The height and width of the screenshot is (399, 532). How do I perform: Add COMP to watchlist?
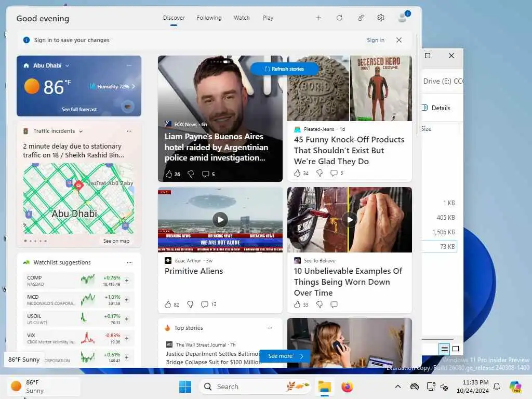coord(127,281)
